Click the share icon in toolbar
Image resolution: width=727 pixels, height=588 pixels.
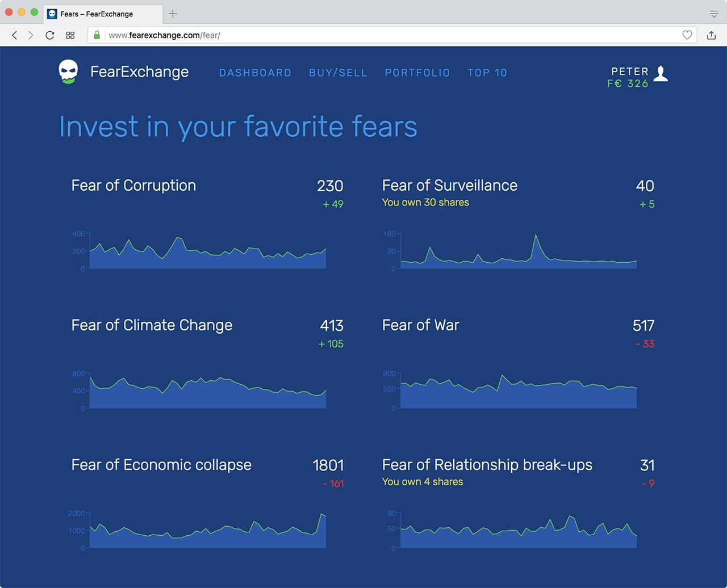tap(711, 35)
